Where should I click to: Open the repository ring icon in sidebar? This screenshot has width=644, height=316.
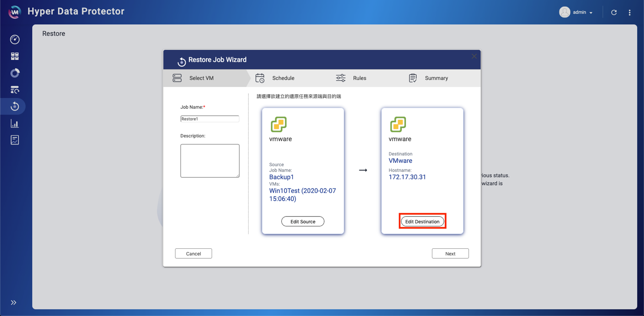pos(15,73)
